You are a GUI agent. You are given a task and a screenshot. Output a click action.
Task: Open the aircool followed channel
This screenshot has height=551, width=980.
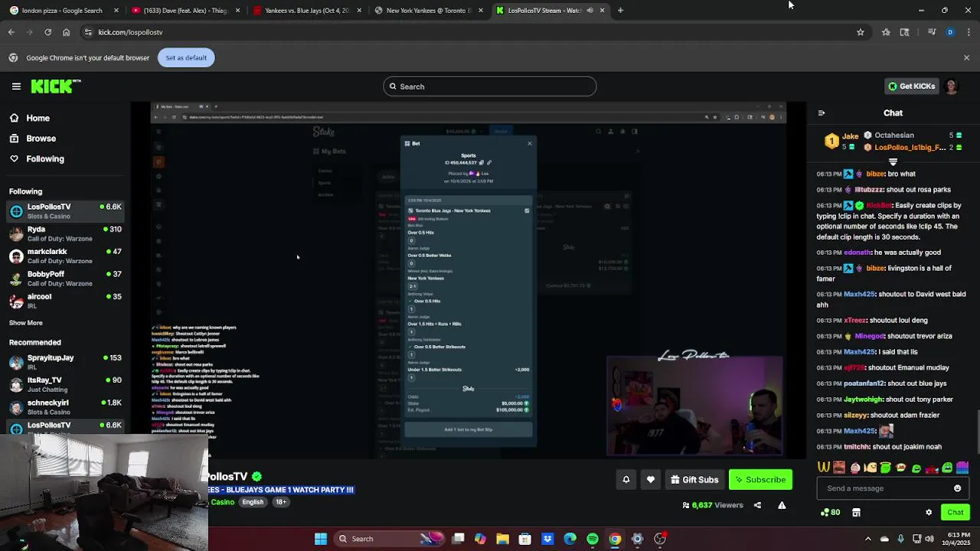(x=65, y=301)
